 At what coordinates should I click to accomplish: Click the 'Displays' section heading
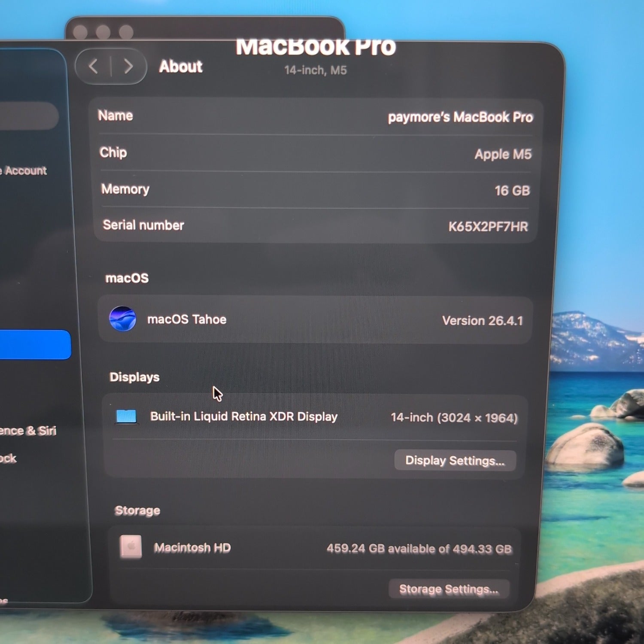[x=134, y=377]
